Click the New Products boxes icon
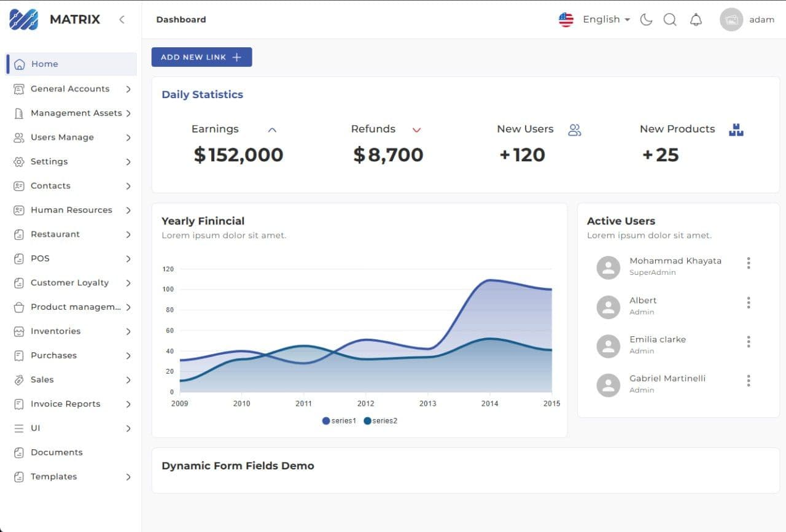This screenshot has width=786, height=532. point(736,129)
